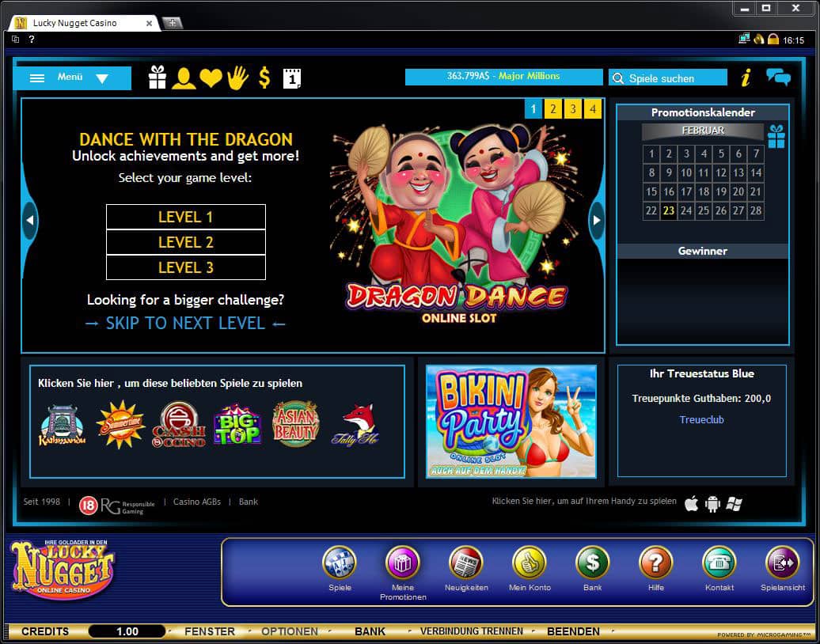Go to next banner with right arrow
Viewport: 820px width, 644px height.
click(597, 220)
